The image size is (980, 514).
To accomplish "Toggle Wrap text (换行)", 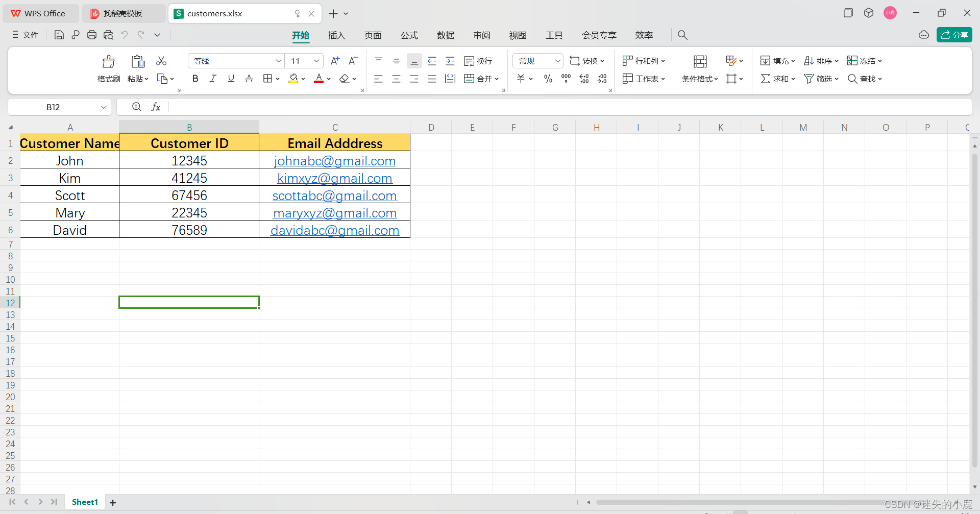I will pos(478,61).
